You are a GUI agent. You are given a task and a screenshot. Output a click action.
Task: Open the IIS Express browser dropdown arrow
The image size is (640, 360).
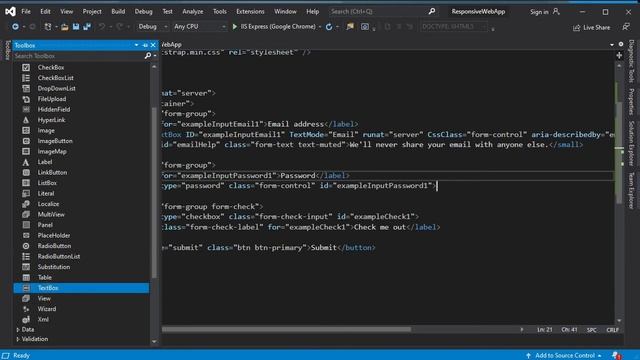(320, 27)
